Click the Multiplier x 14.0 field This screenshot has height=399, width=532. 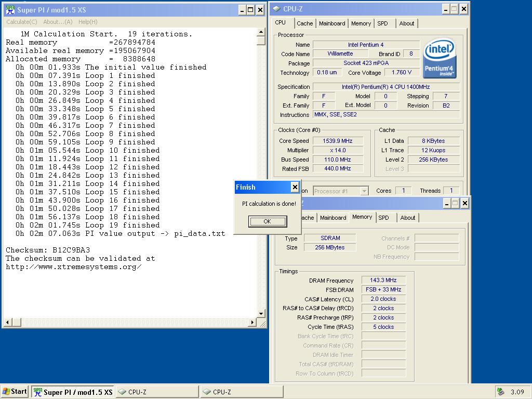[338, 150]
